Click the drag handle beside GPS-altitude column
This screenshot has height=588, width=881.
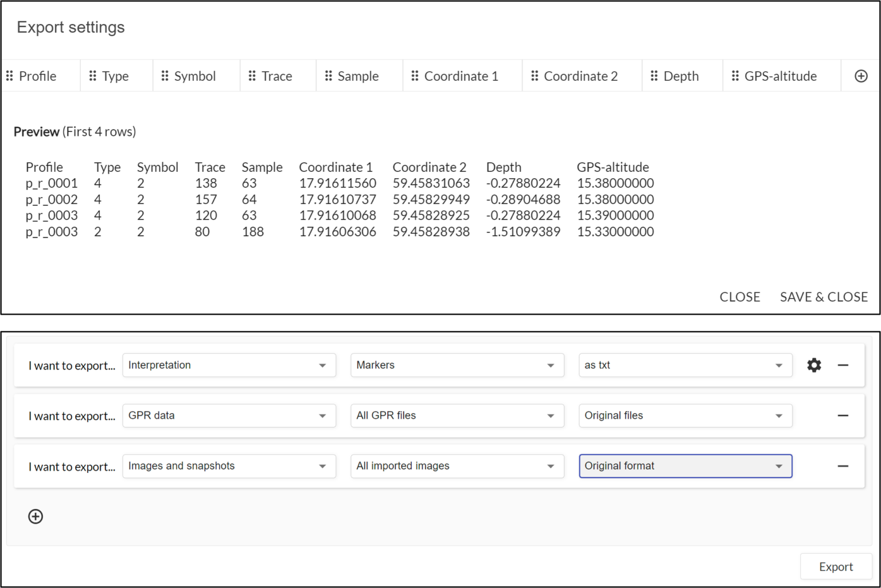tap(735, 76)
